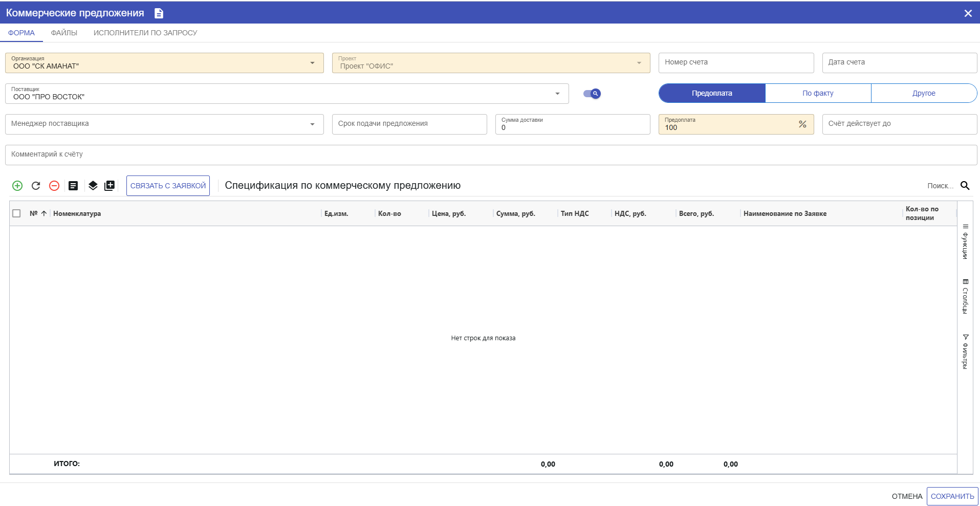Open the Поставщик dropdown list
This screenshot has height=506, width=980.
tap(557, 94)
